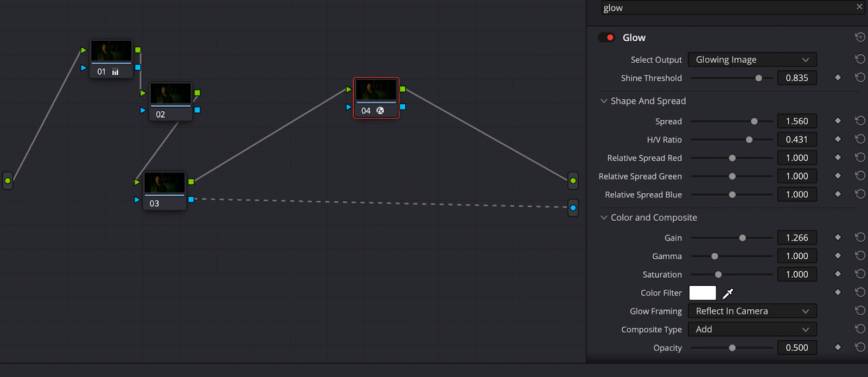Viewport: 868px width, 377px height.
Task: Reset the Gain parameter
Action: (x=860, y=238)
